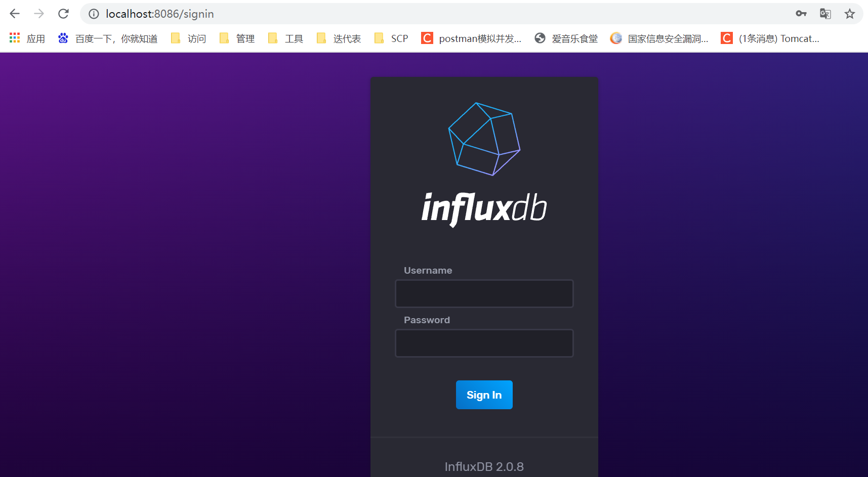This screenshot has width=868, height=477.
Task: Click the InfluxDB polyhedron logo
Action: click(483, 140)
